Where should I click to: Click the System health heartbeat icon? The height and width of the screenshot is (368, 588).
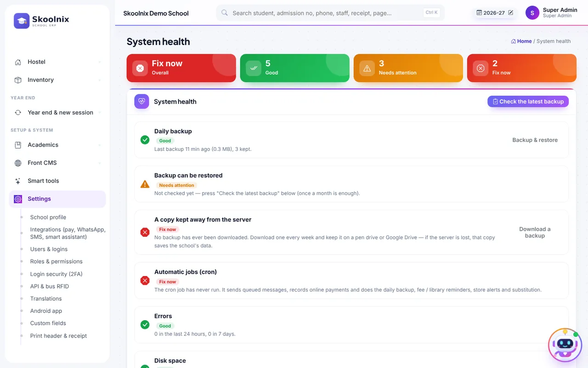[141, 102]
